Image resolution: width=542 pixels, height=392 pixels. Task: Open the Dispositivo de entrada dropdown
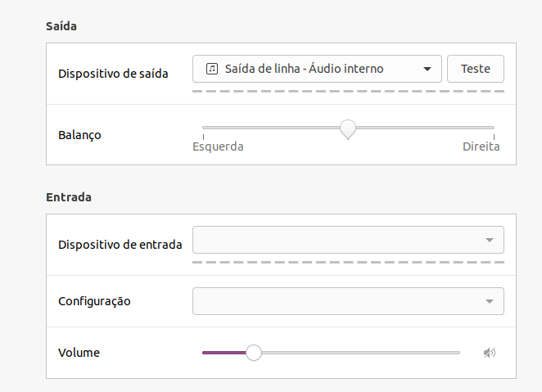click(x=348, y=240)
